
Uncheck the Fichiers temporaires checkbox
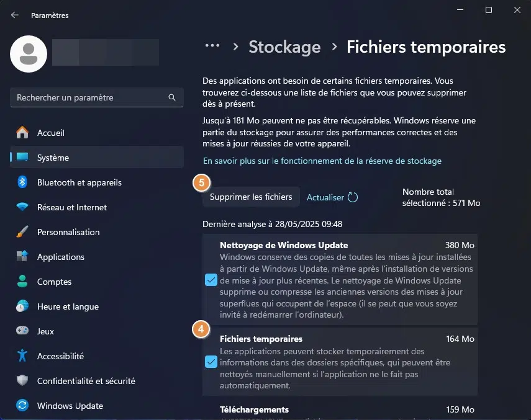pyautogui.click(x=211, y=362)
